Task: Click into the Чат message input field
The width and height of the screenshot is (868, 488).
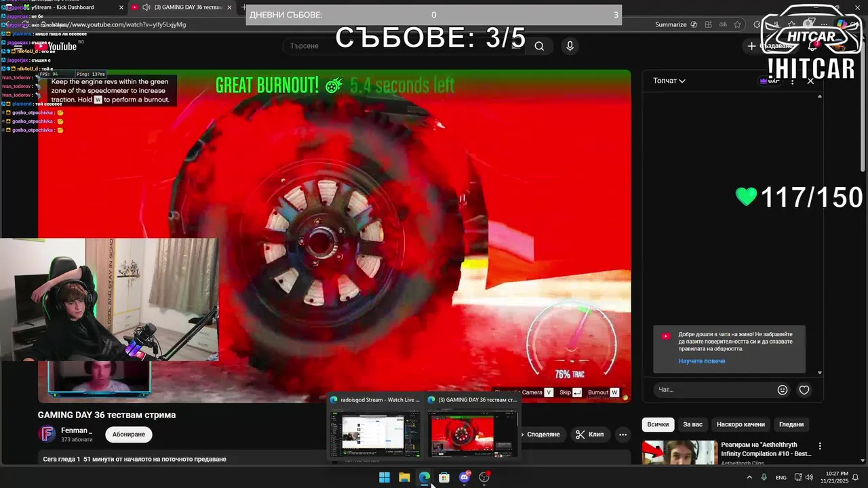Action: click(x=715, y=390)
